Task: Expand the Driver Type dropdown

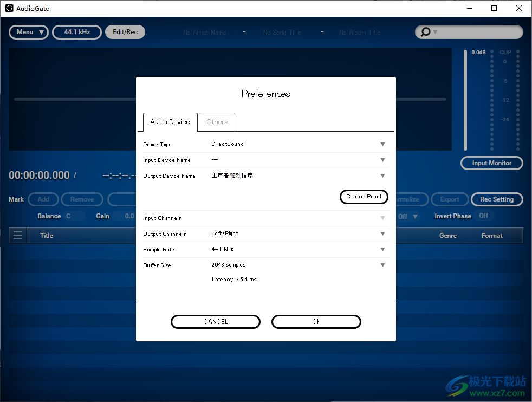Action: (382, 145)
